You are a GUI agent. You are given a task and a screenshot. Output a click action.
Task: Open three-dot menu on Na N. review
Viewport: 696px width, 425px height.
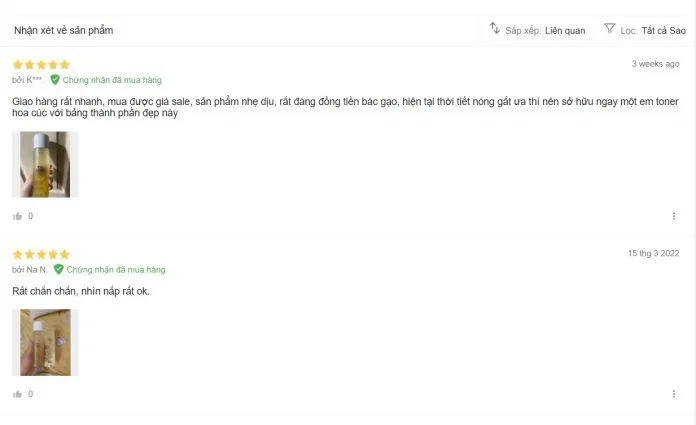[x=673, y=394]
